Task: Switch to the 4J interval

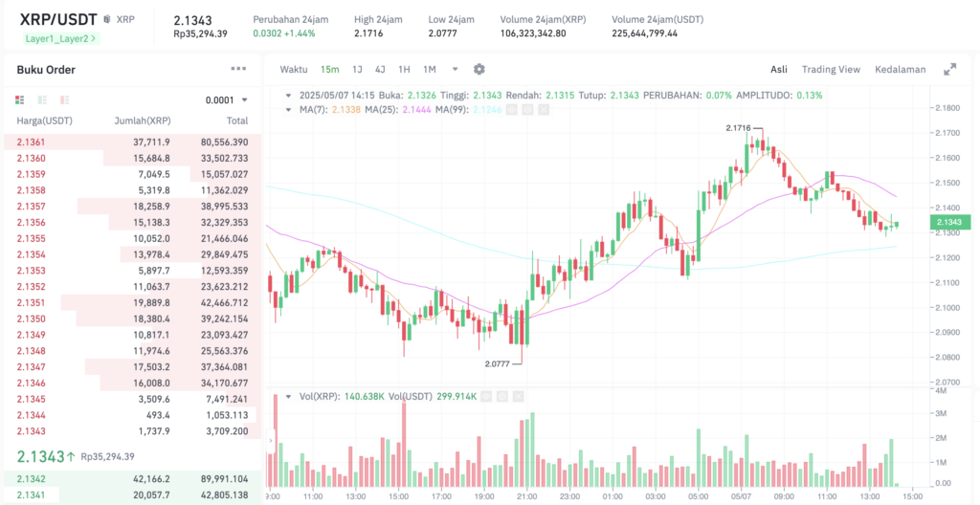Action: pyautogui.click(x=380, y=70)
